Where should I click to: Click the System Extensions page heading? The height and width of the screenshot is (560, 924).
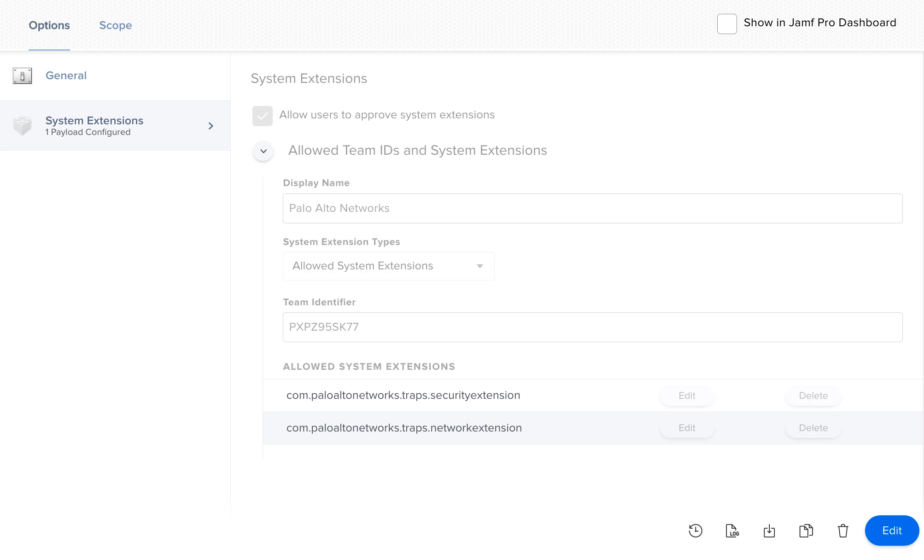click(x=309, y=78)
